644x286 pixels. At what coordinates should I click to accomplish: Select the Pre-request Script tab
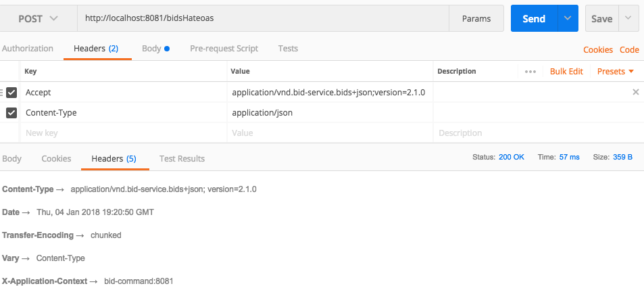[x=224, y=49]
